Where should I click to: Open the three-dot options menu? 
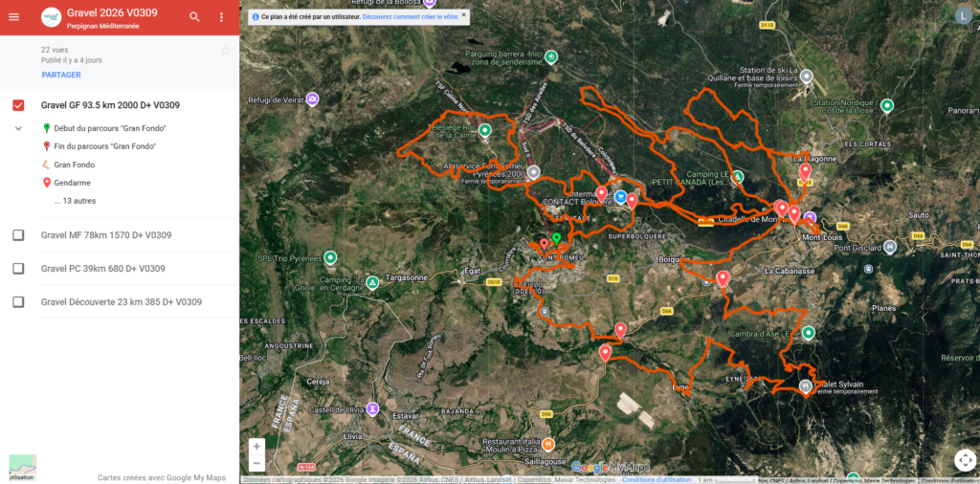tap(221, 17)
